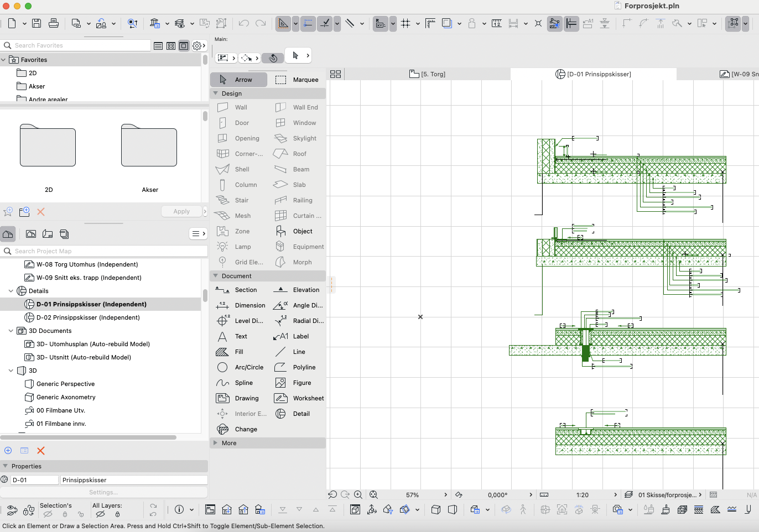Viewport: 759px width, 532px height.
Task: Select the Stair tool in Design
Action: tap(241, 200)
